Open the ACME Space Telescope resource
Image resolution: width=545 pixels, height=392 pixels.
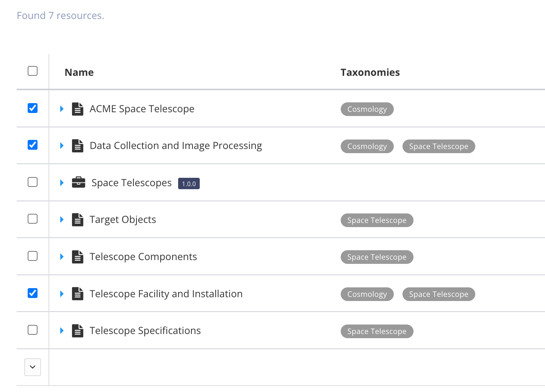tap(142, 108)
